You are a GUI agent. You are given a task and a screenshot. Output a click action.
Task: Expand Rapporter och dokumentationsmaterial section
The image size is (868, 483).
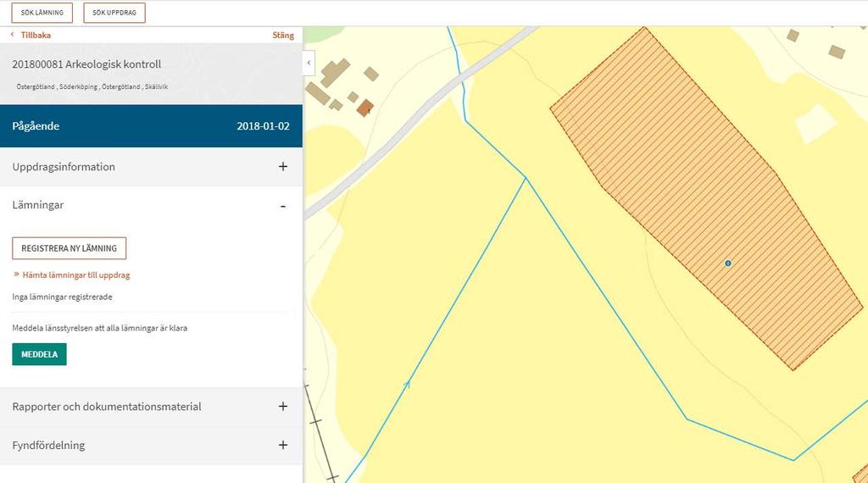151,407
